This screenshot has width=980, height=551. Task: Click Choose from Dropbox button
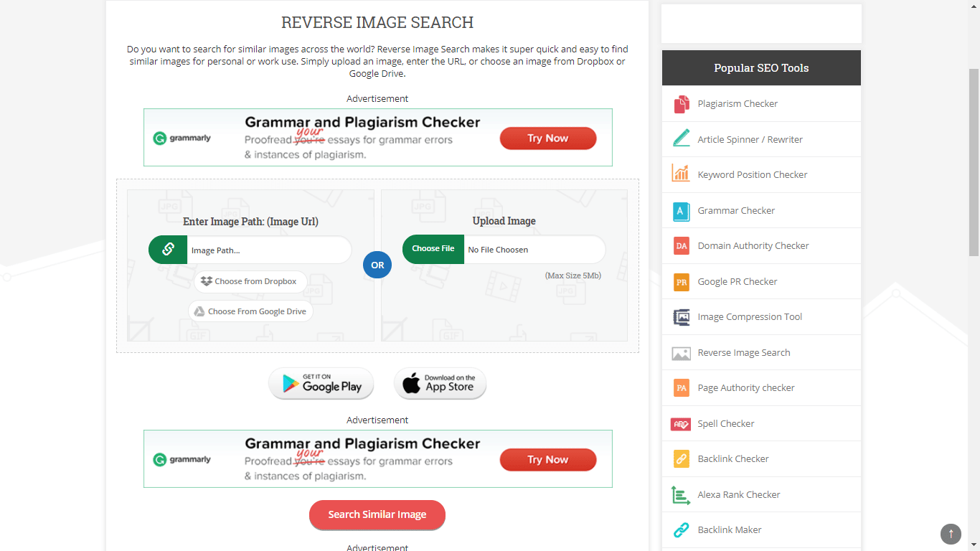point(250,281)
